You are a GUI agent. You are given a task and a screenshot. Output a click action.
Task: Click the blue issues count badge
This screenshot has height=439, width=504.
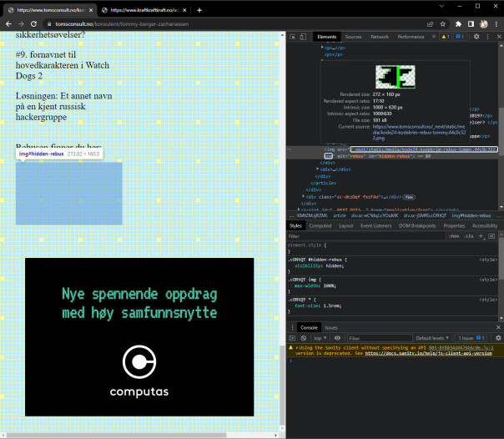[460, 37]
